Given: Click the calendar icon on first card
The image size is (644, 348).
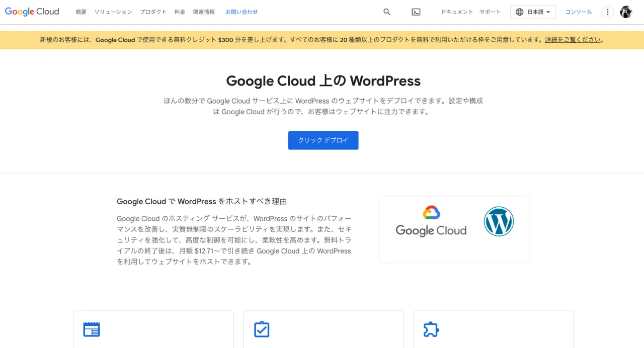Looking at the screenshot, I should click(92, 329).
